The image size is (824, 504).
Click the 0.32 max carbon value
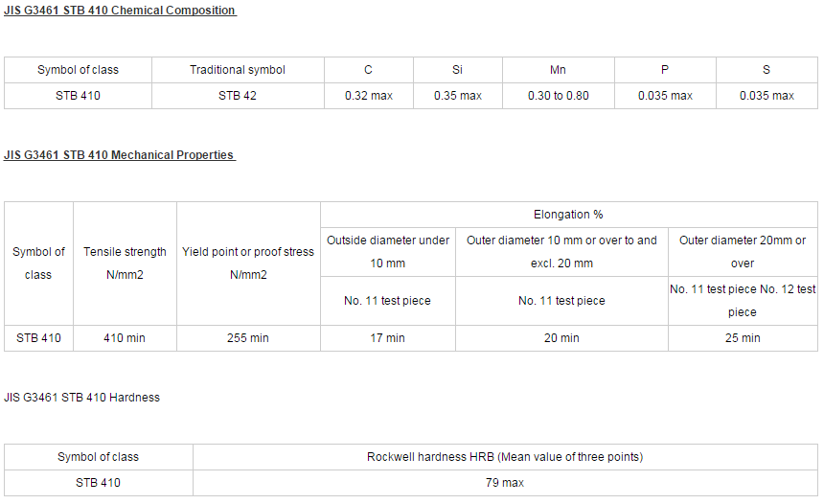368,96
